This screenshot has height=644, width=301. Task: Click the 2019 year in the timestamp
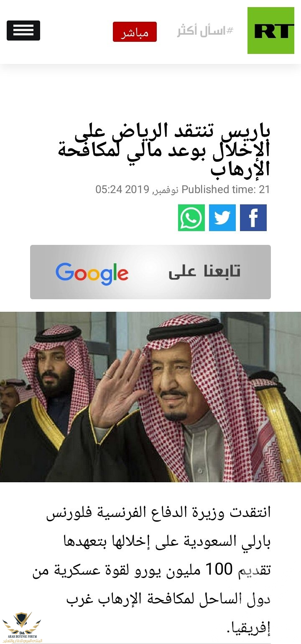click(x=137, y=189)
